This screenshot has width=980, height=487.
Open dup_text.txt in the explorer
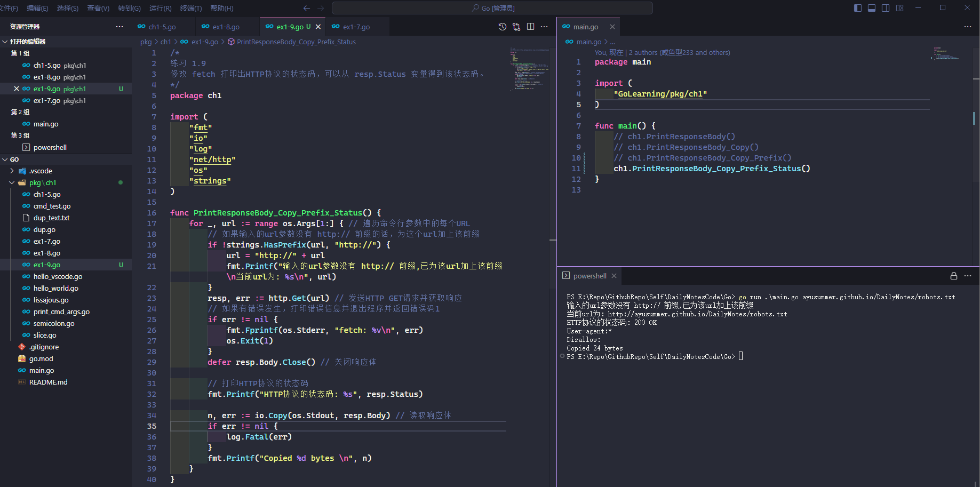coord(66,218)
